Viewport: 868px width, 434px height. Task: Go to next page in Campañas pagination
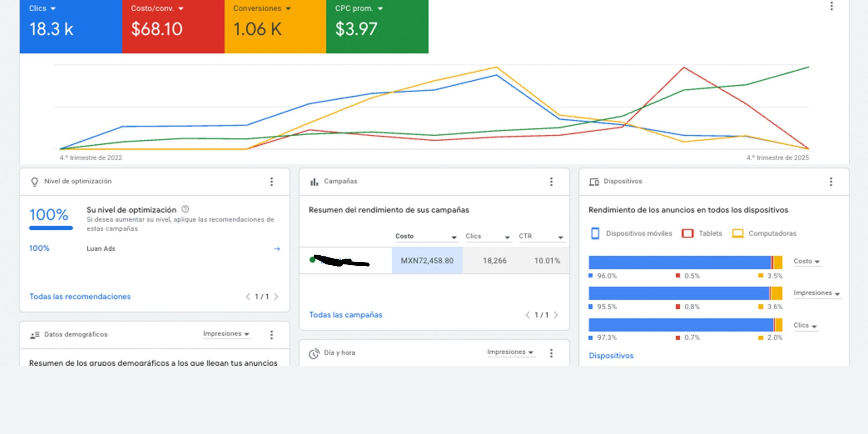tap(556, 315)
